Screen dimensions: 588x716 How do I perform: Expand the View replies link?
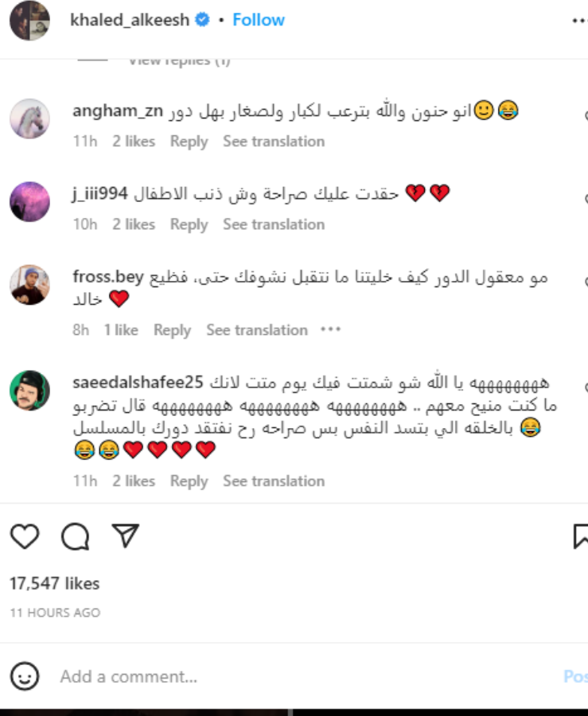click(x=179, y=61)
